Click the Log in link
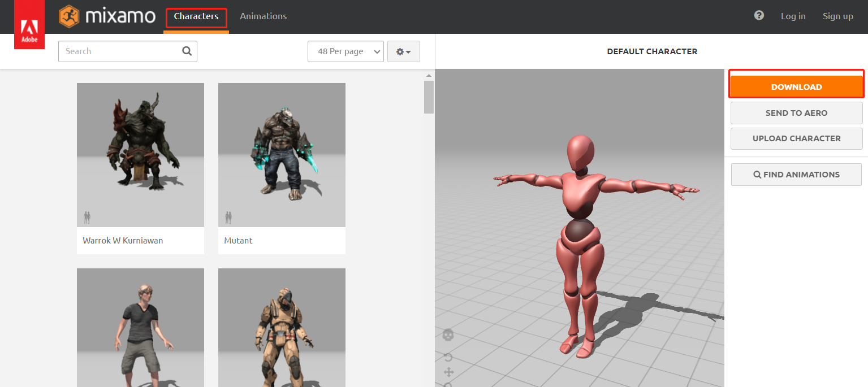 tap(793, 16)
